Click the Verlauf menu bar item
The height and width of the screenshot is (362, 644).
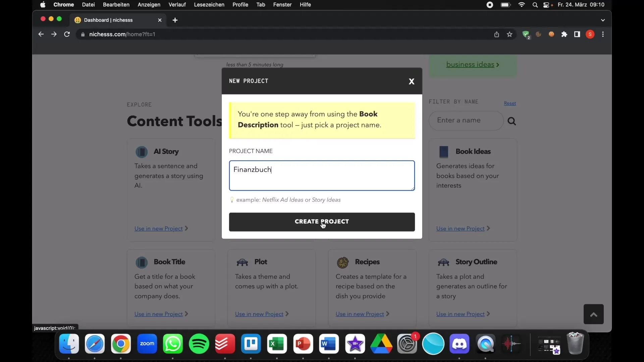(177, 4)
